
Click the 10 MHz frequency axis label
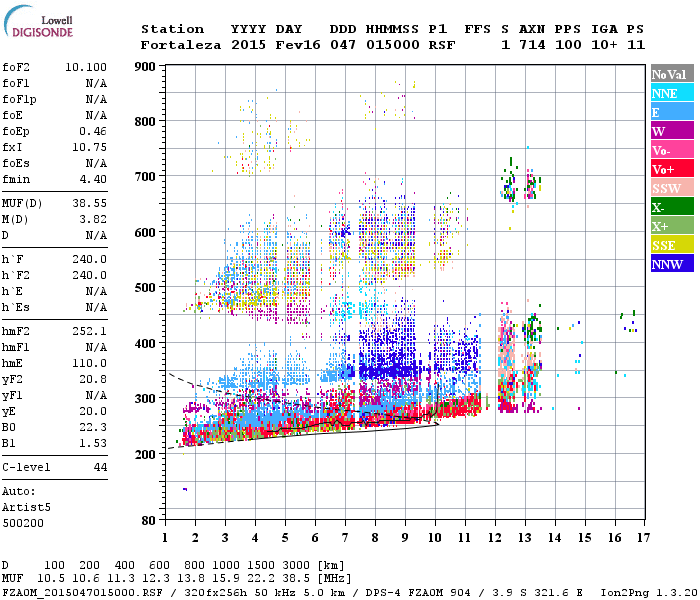(435, 538)
